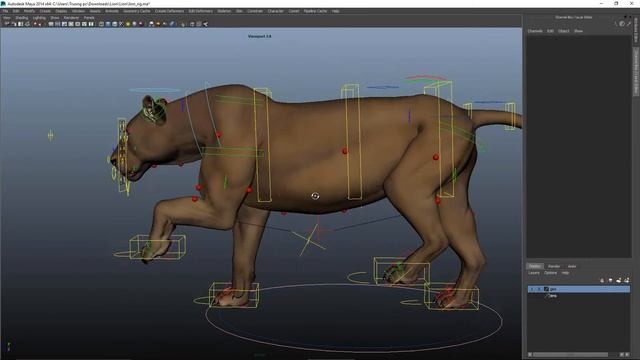Open the Skeleton menu

click(x=224, y=11)
